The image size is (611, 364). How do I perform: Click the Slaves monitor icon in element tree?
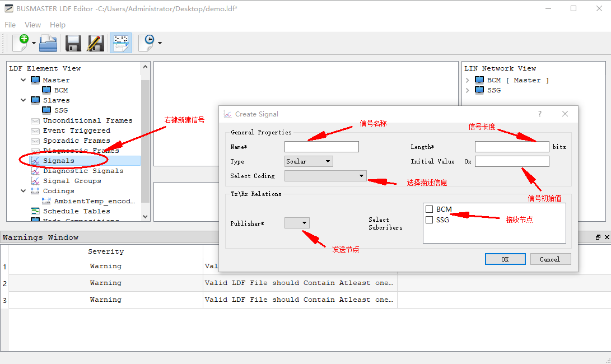pos(35,100)
